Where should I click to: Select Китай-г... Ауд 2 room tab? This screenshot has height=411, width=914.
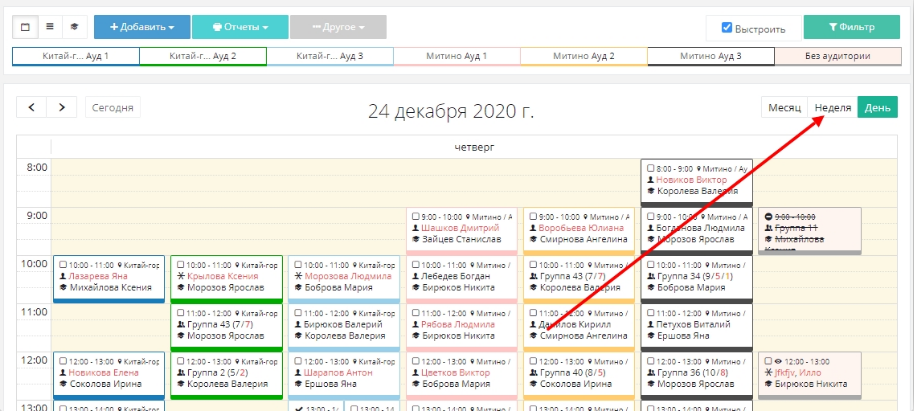[x=203, y=57]
